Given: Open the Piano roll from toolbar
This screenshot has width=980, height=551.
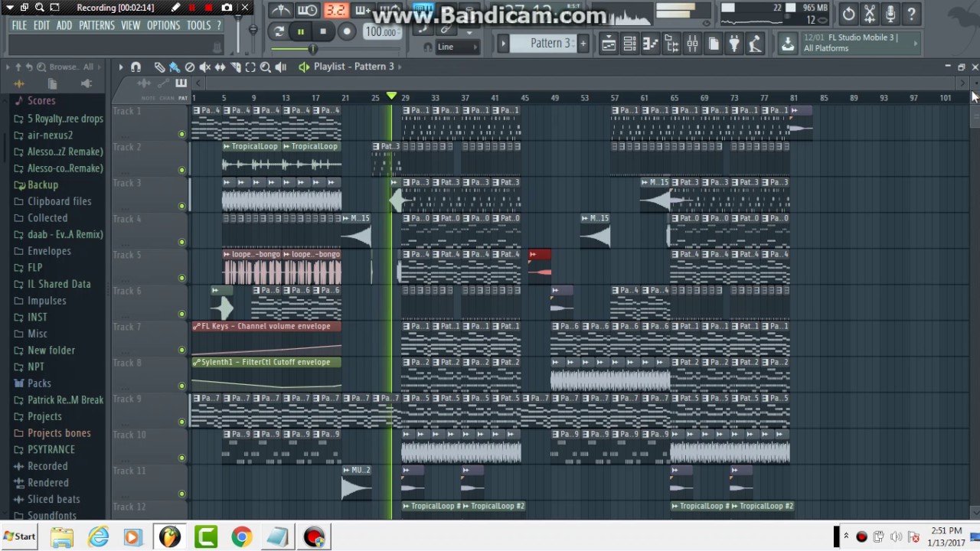Looking at the screenshot, I should (x=650, y=44).
